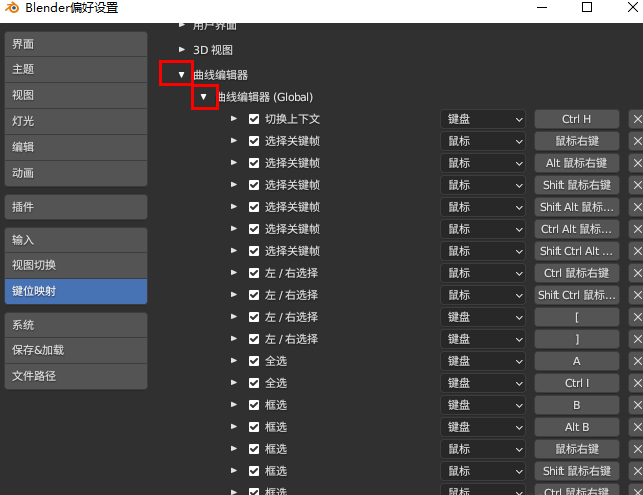Viewport: 643px width, 495px height.
Task: Open the 文件路径 tab
Action: 76,376
